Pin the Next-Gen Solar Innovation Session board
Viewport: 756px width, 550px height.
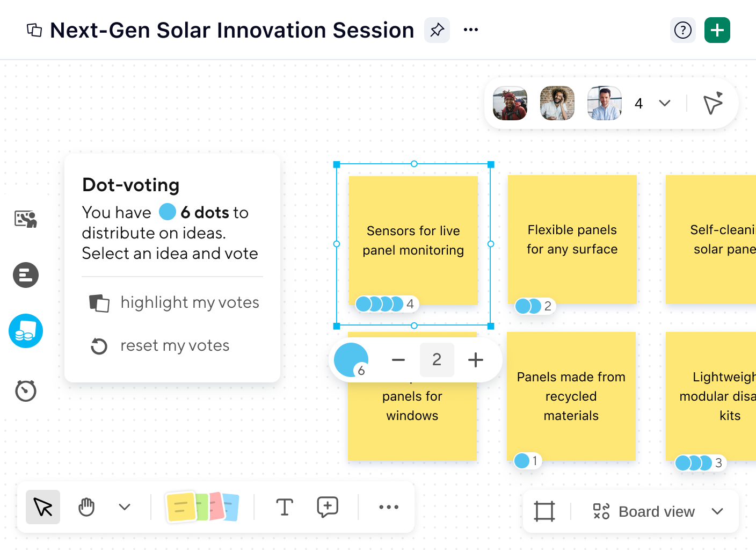[x=437, y=30]
